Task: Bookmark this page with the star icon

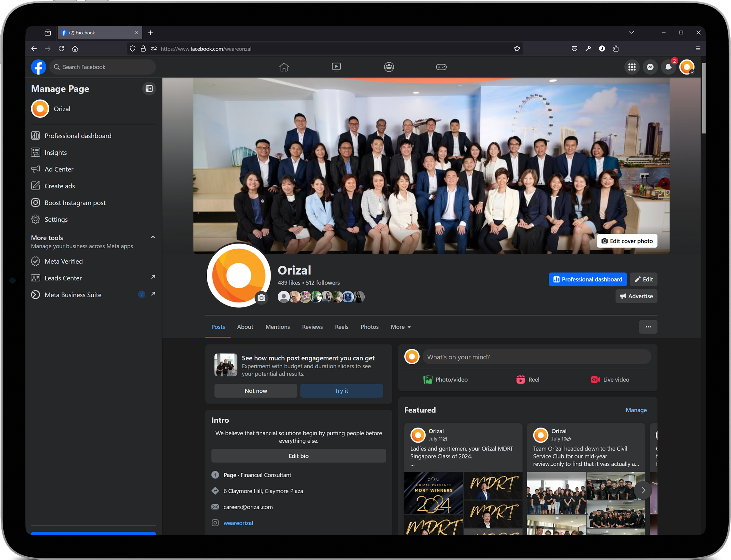Action: pyautogui.click(x=517, y=49)
